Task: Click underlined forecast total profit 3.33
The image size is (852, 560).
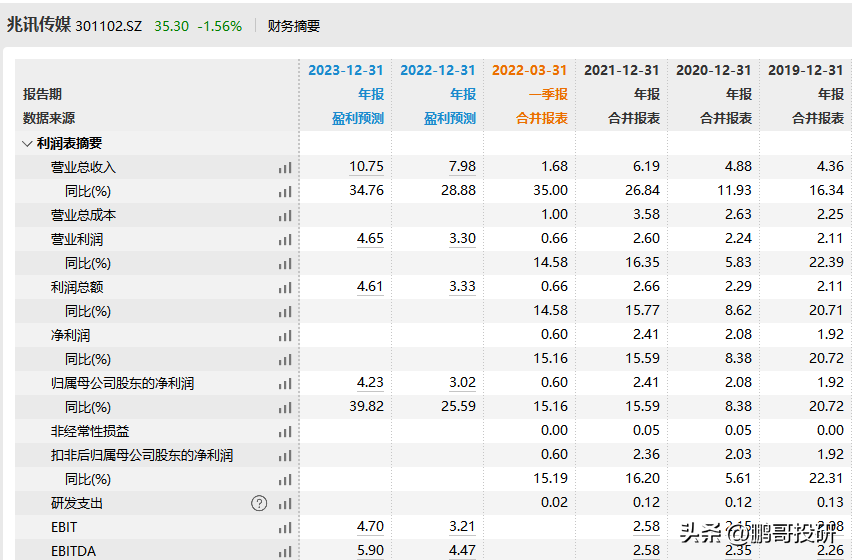Action: click(x=462, y=286)
